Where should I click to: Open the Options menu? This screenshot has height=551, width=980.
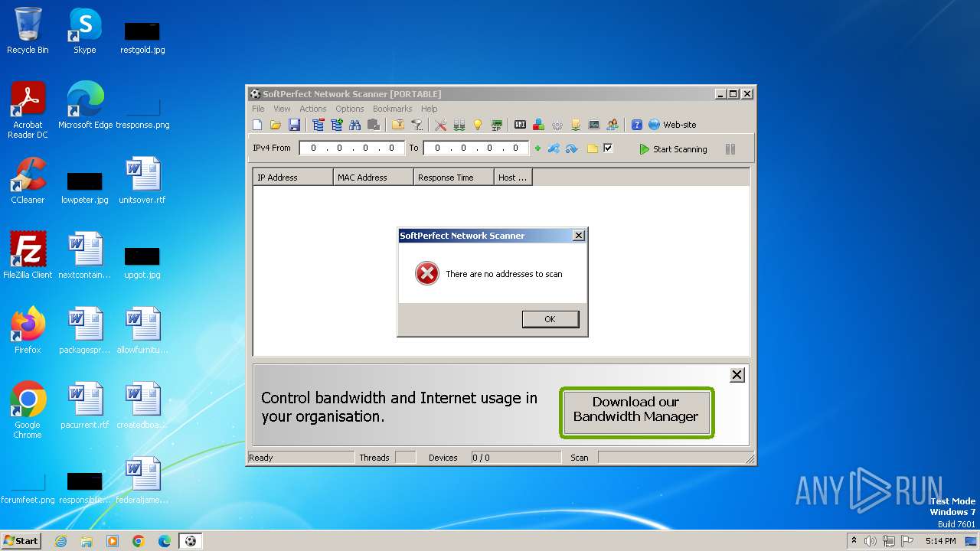coord(350,109)
